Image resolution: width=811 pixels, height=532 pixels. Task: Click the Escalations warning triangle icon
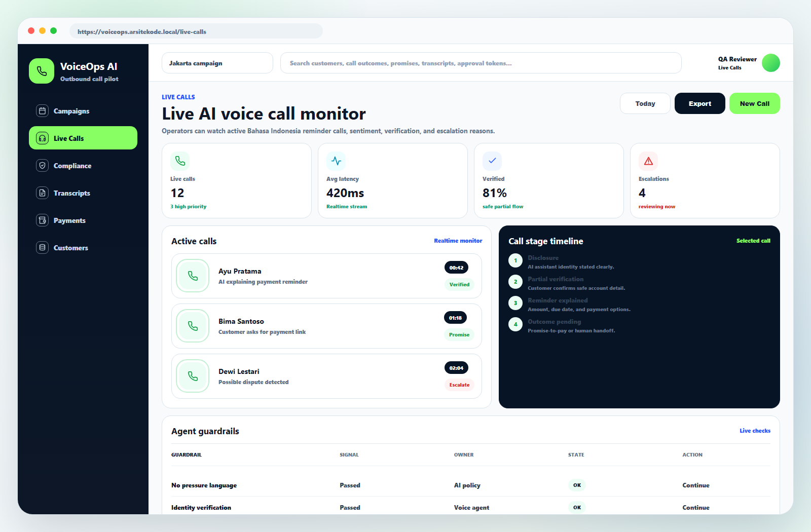tap(648, 161)
